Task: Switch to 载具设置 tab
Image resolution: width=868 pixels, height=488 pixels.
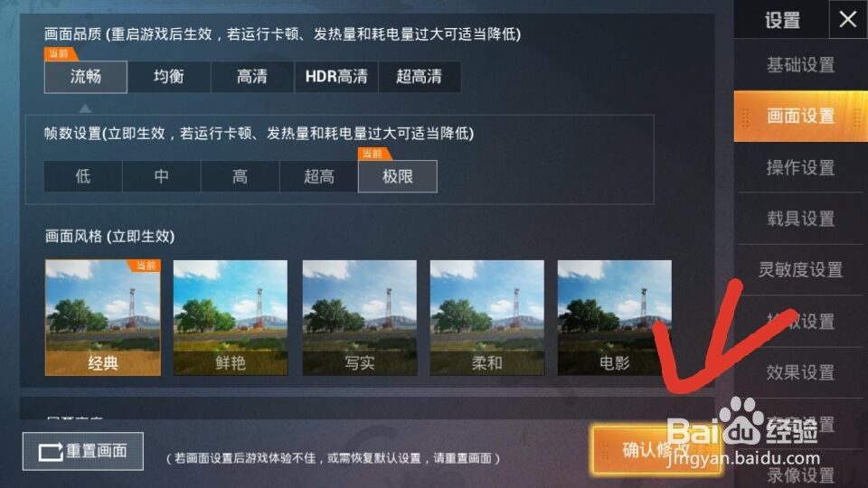Action: 800,219
